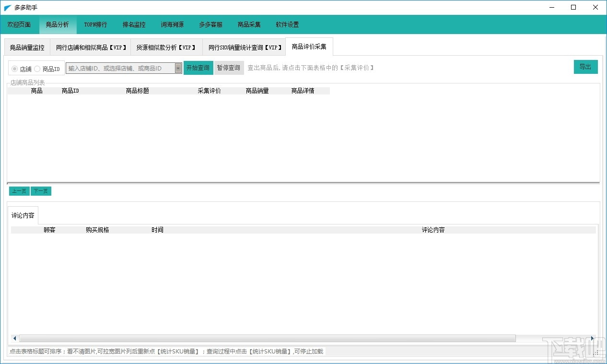Image resolution: width=607 pixels, height=364 pixels.
Task: Maximize the 多多助手 window
Action: (573, 7)
